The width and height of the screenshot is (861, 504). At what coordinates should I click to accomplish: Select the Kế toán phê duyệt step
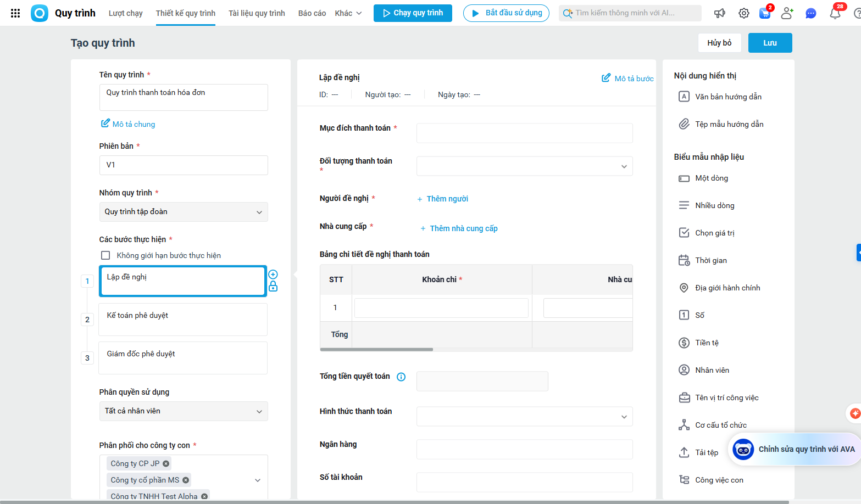(x=183, y=320)
